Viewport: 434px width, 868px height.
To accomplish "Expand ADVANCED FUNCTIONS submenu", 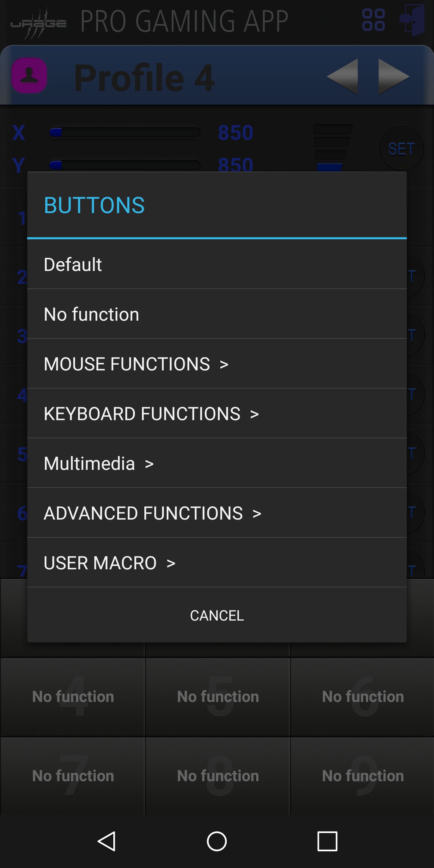I will pos(217,513).
